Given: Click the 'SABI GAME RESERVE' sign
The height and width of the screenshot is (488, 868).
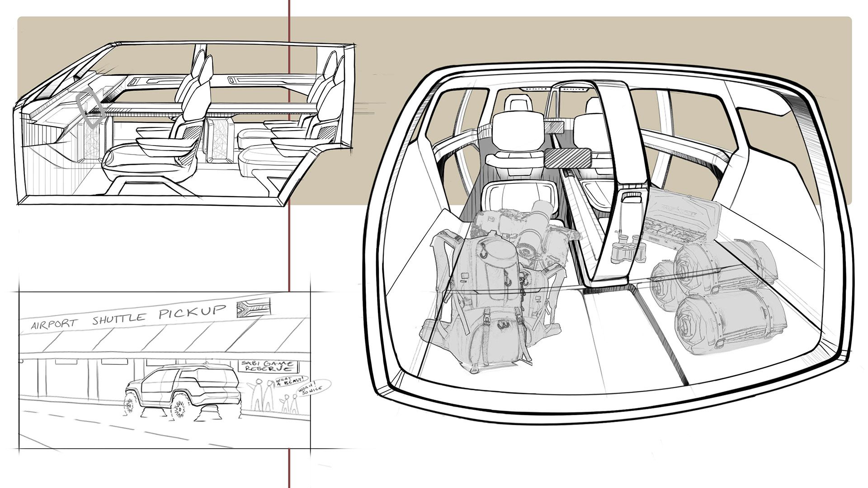Looking at the screenshot, I should tap(268, 366).
